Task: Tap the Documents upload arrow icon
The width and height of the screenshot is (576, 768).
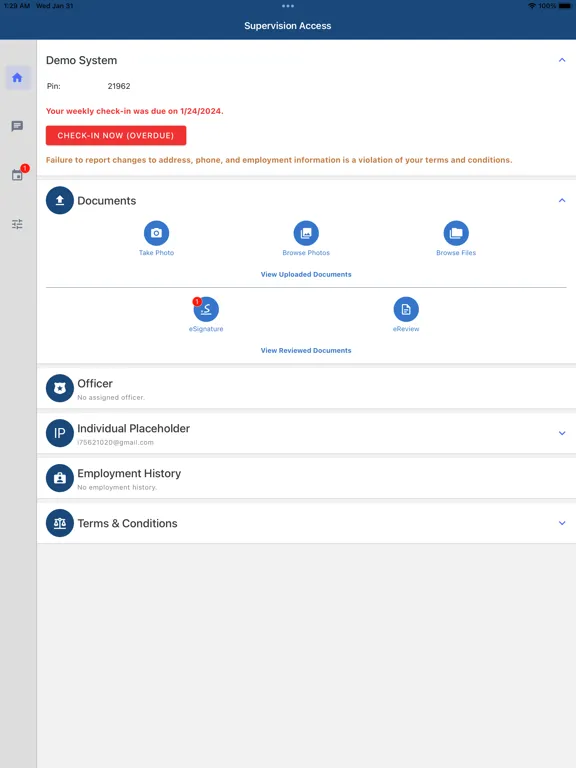Action: 60,200
